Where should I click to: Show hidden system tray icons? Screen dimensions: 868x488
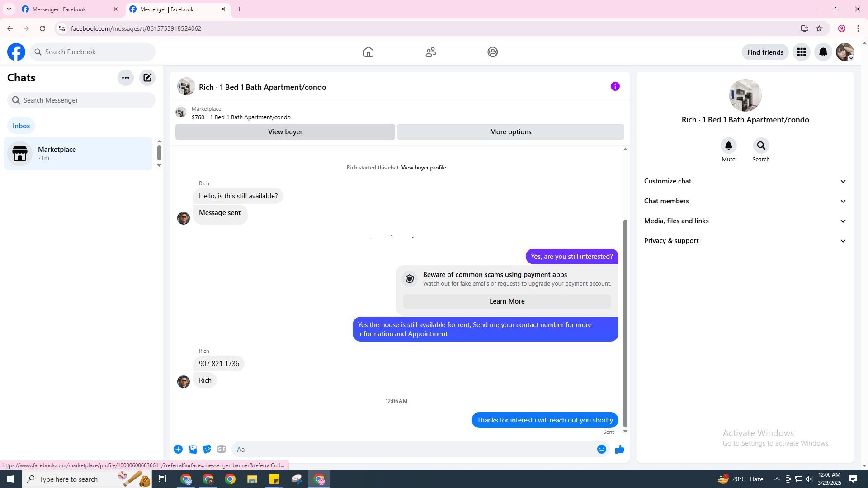(x=777, y=479)
